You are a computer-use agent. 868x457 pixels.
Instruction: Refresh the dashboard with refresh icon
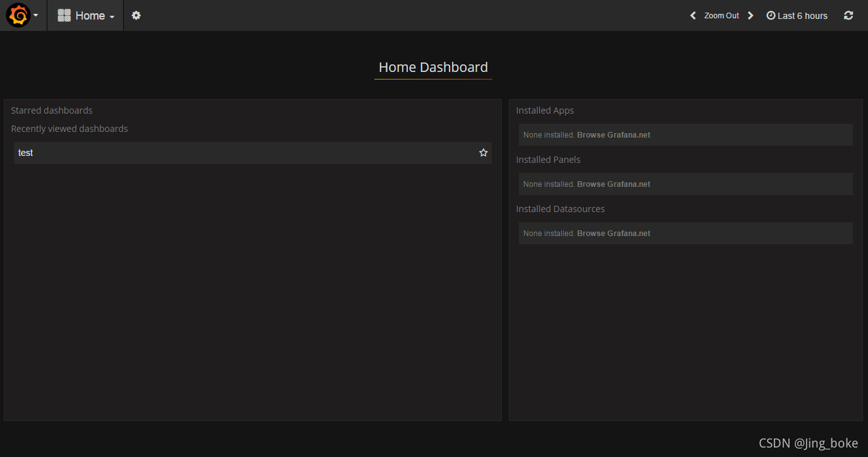[848, 15]
